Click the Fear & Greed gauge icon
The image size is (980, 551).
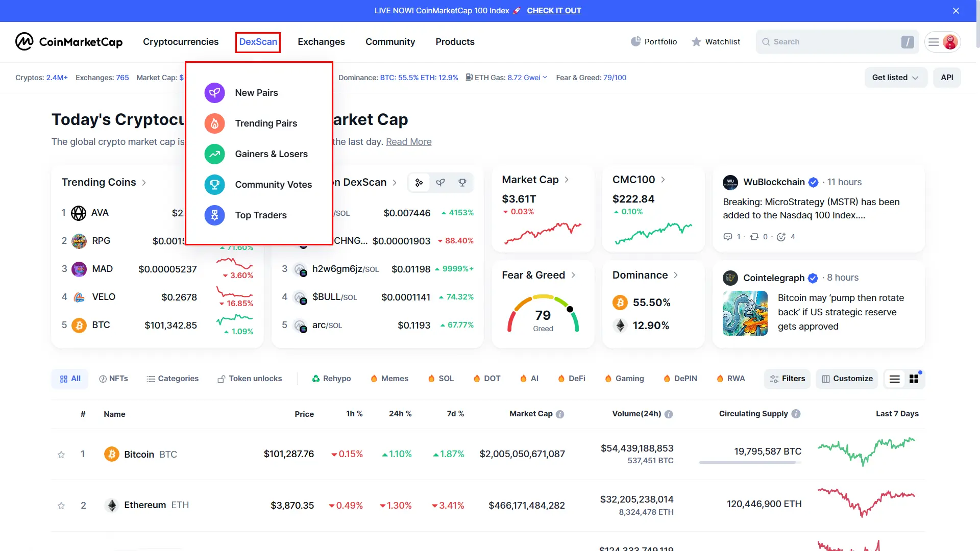(x=543, y=313)
